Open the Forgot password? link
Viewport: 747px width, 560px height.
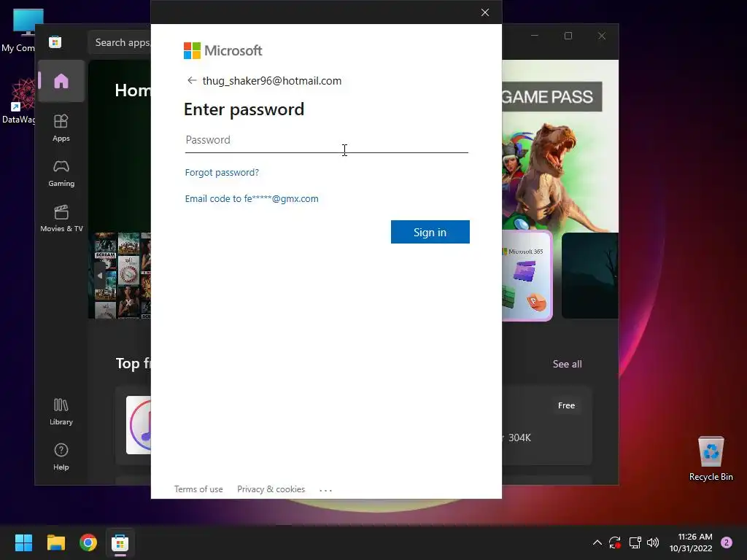point(222,172)
